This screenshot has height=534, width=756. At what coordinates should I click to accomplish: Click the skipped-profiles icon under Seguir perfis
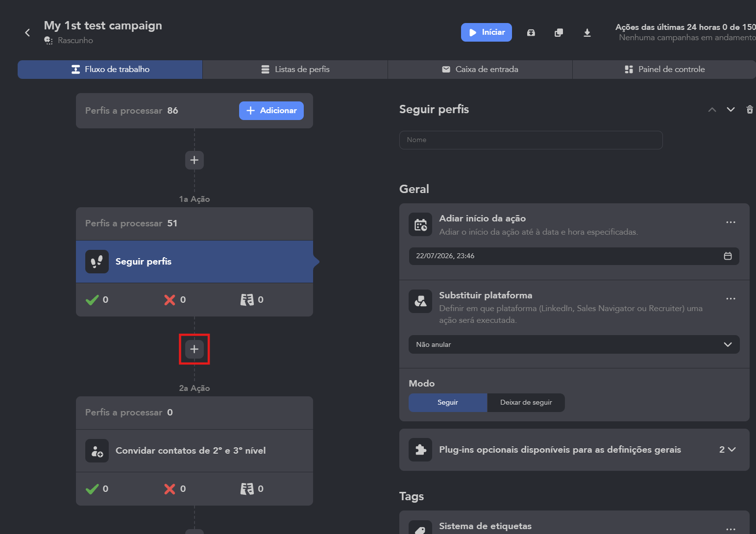coord(247,300)
